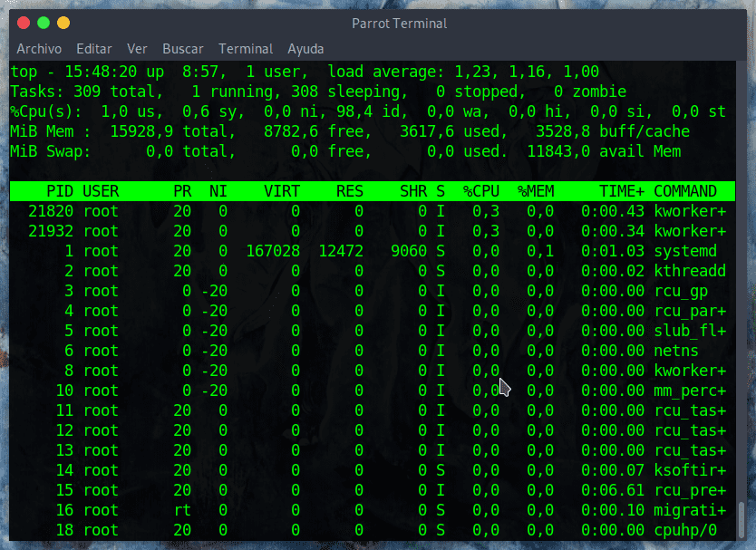756x550 pixels.
Task: Click the MiB Swap label
Action: click(x=51, y=151)
